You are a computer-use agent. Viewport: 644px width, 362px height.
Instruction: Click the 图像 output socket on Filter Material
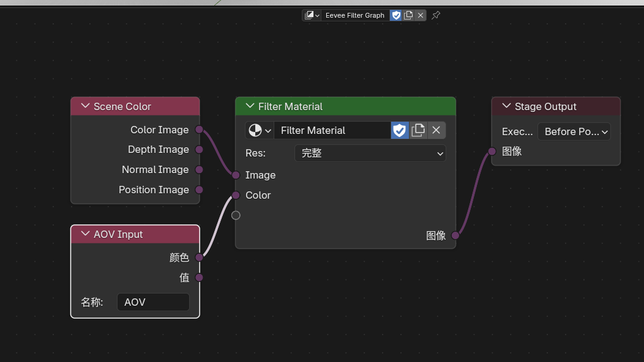click(455, 235)
